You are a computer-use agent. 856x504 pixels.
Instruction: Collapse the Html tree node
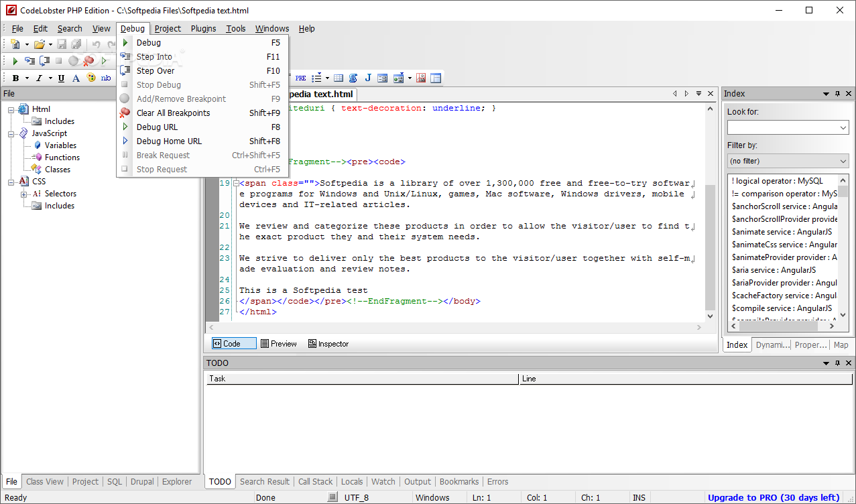11,109
